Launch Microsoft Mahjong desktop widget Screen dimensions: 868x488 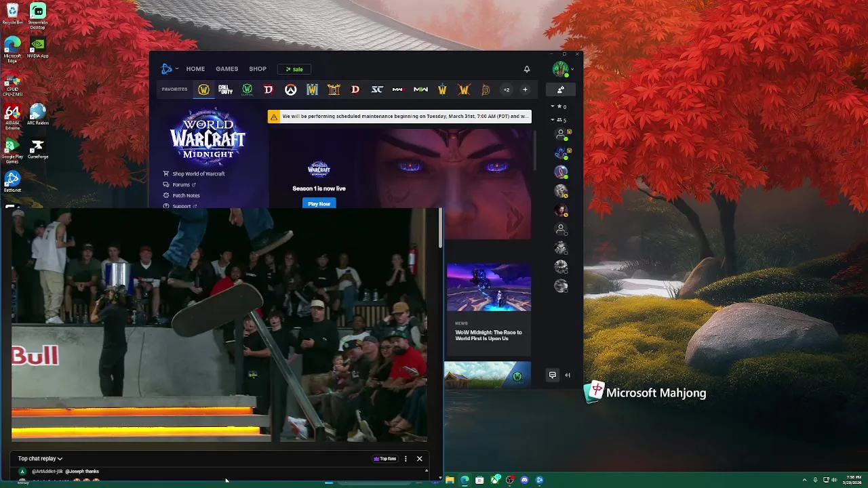(x=646, y=392)
